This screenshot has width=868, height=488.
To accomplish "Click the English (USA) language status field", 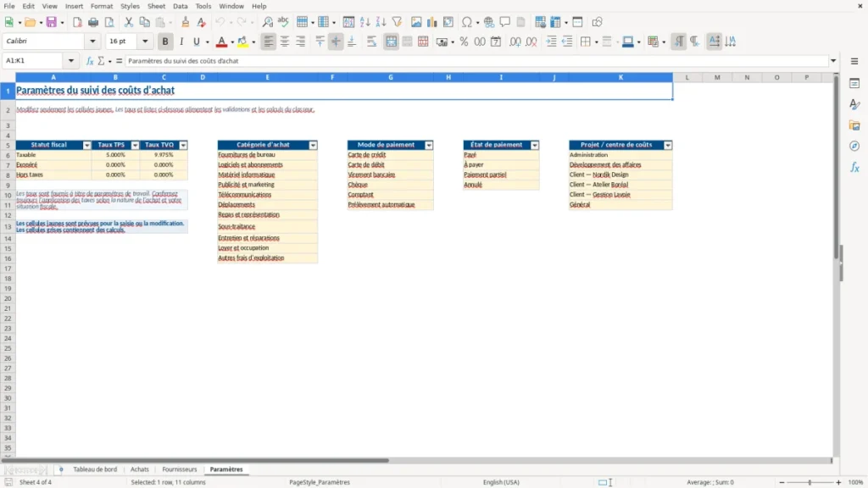I will click(x=501, y=482).
